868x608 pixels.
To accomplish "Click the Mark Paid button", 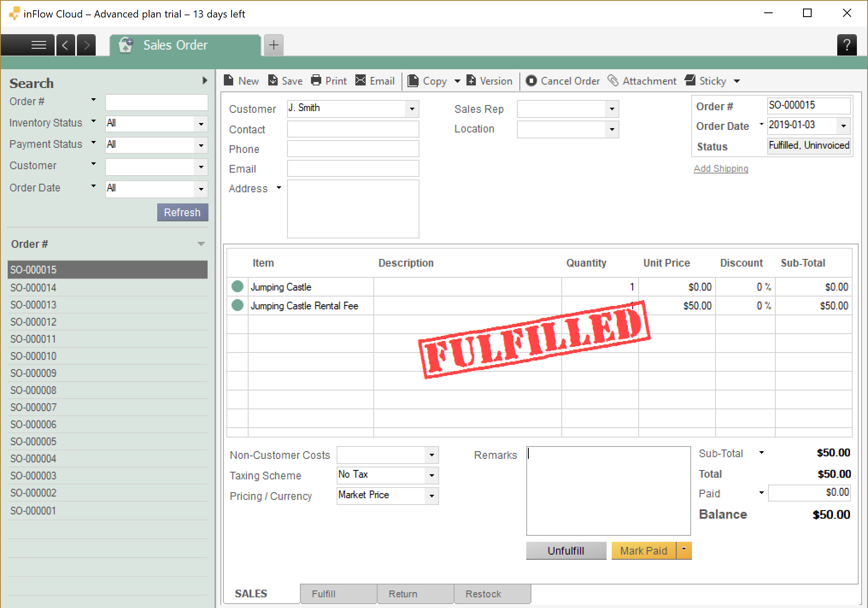I will click(644, 550).
